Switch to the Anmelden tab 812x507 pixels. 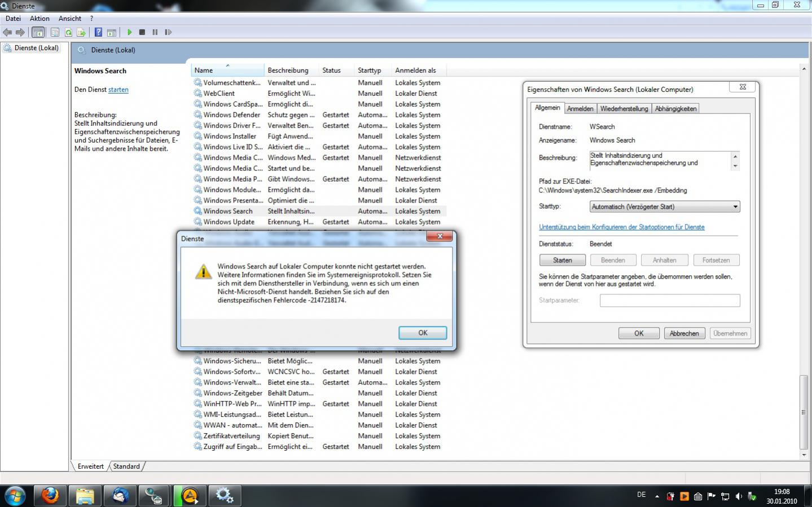click(580, 108)
